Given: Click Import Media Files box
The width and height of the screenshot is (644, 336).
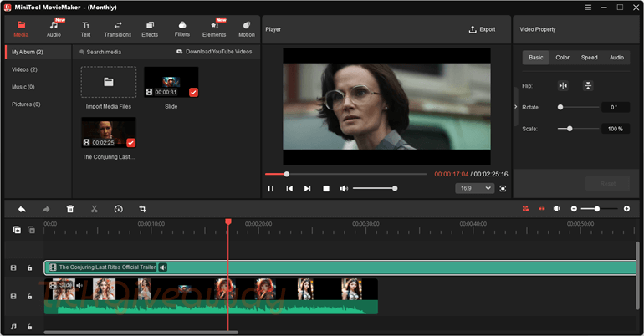Looking at the screenshot, I should tap(109, 82).
